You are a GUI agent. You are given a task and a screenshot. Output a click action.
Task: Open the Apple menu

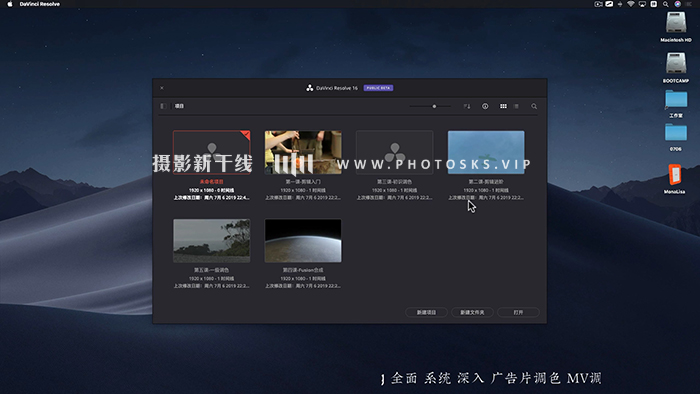10,4
